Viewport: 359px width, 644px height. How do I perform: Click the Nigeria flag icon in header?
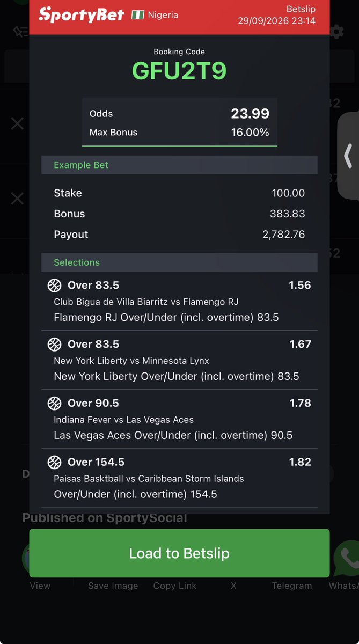[x=138, y=15]
